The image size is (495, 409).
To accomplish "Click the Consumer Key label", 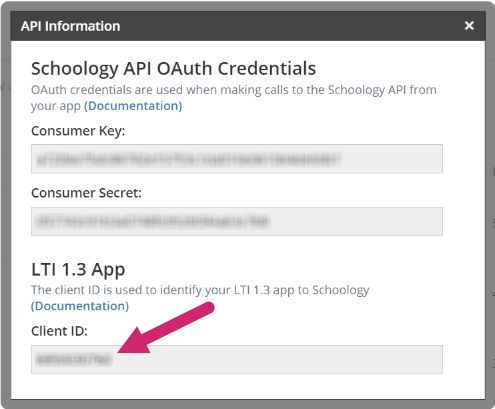I will pyautogui.click(x=78, y=131).
